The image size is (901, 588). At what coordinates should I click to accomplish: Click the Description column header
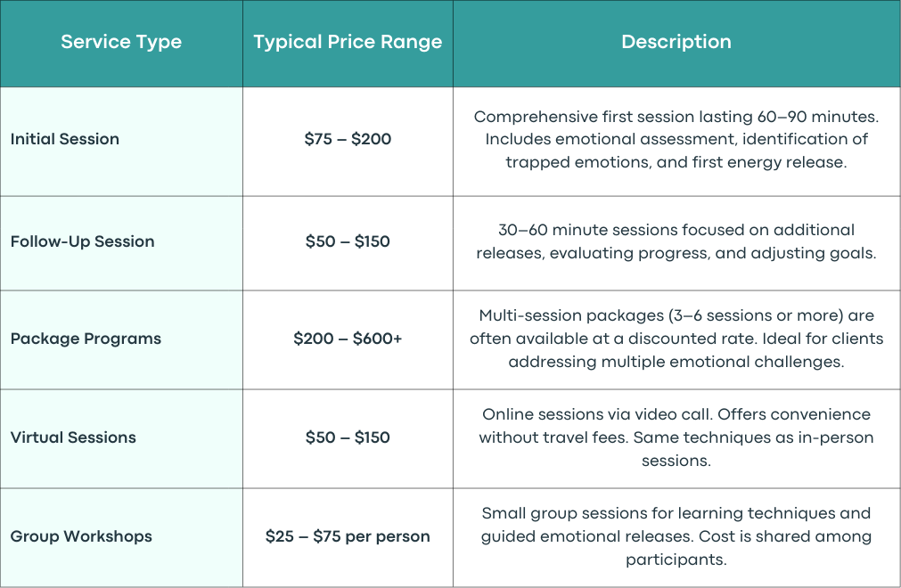(x=676, y=42)
